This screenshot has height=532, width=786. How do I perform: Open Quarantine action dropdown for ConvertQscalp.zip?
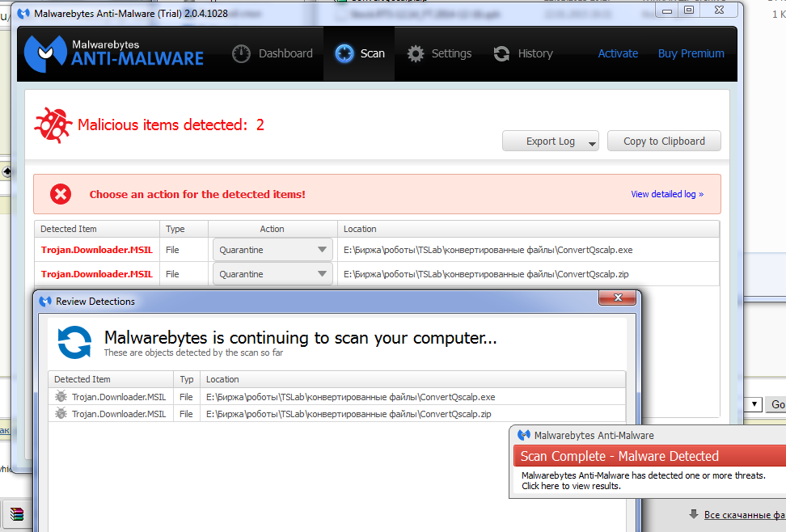(x=273, y=274)
